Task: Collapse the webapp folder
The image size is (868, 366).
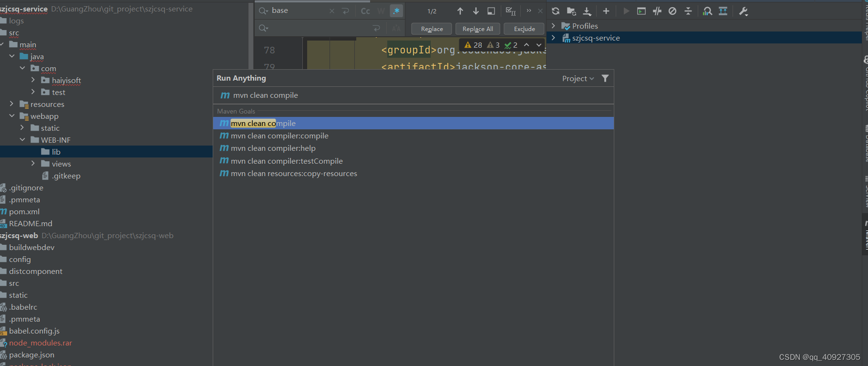Action: coord(12,116)
